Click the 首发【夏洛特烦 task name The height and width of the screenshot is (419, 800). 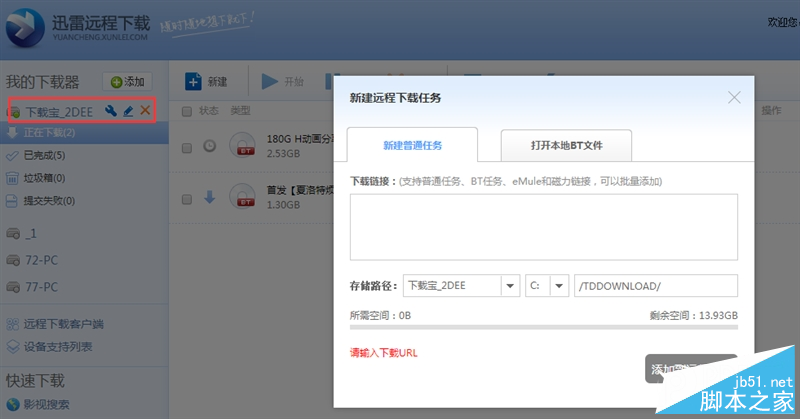click(x=300, y=190)
